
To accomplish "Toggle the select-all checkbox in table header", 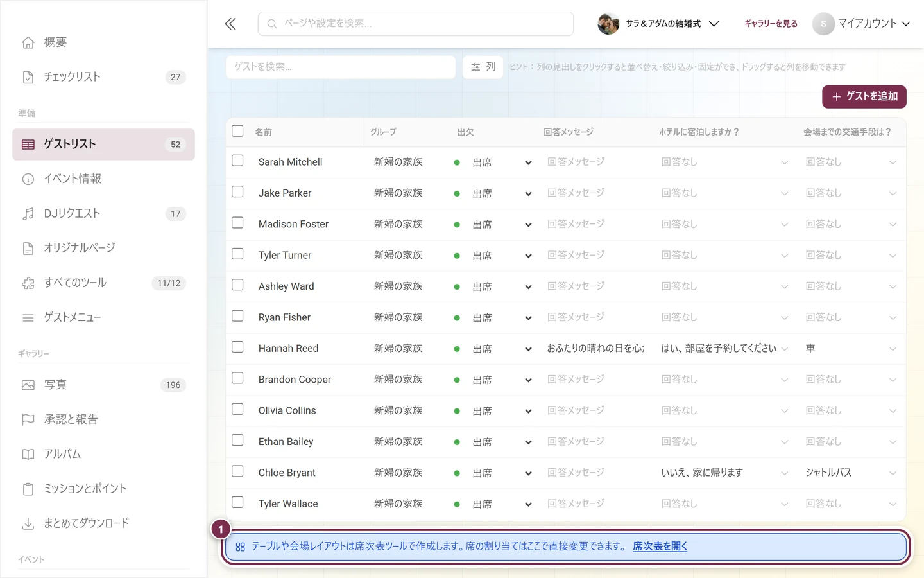I will pos(237,131).
